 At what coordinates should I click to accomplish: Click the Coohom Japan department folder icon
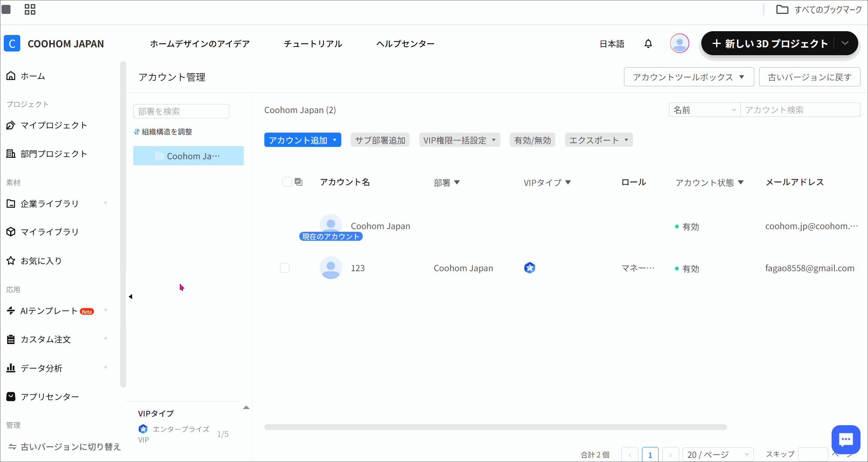pyautogui.click(x=160, y=156)
